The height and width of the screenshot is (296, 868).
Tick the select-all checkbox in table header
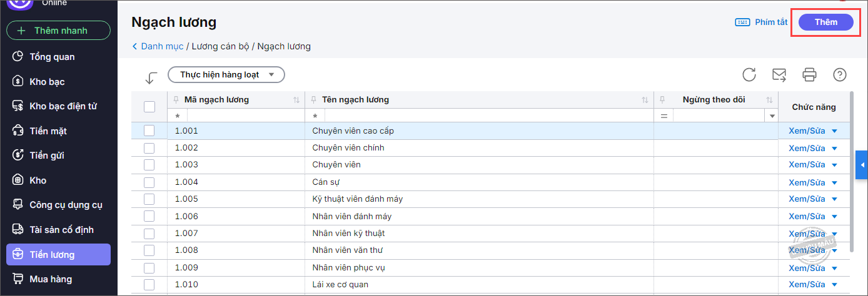(x=149, y=107)
